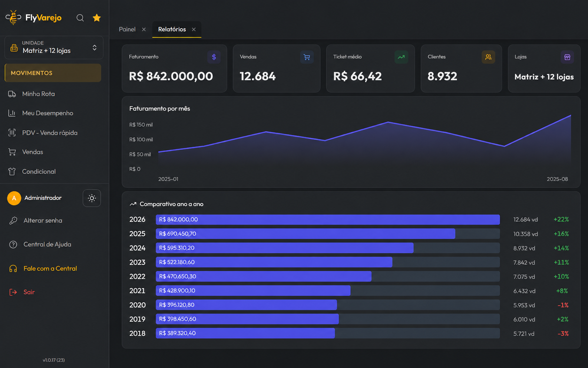Click the bar chart icon for Meu Desempenho

pos(12,113)
